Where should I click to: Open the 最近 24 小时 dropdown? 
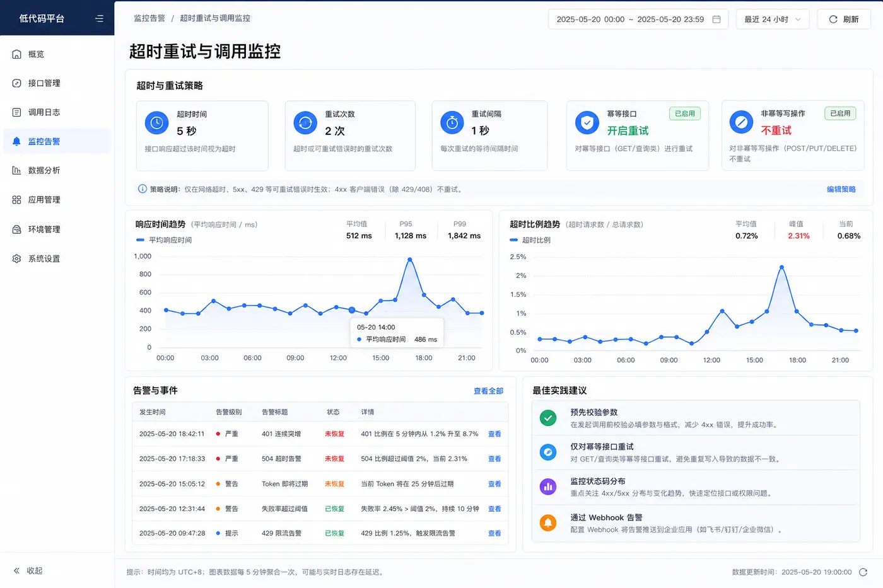coord(772,19)
